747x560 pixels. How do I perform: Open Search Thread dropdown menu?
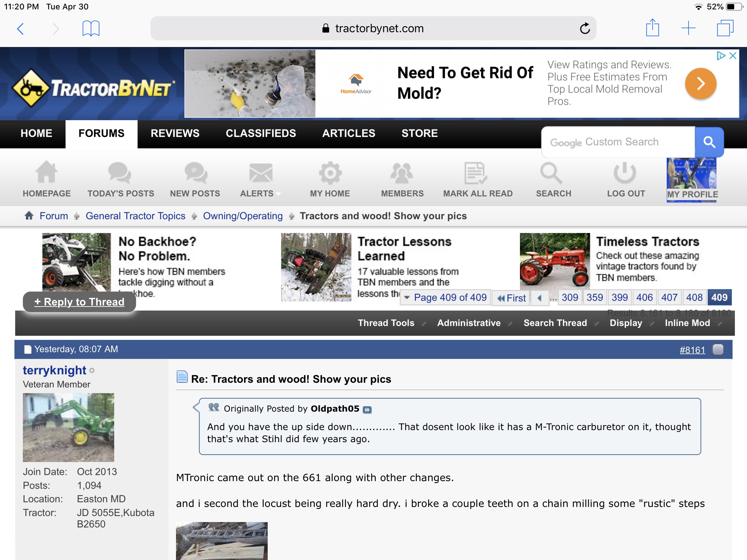coord(561,323)
